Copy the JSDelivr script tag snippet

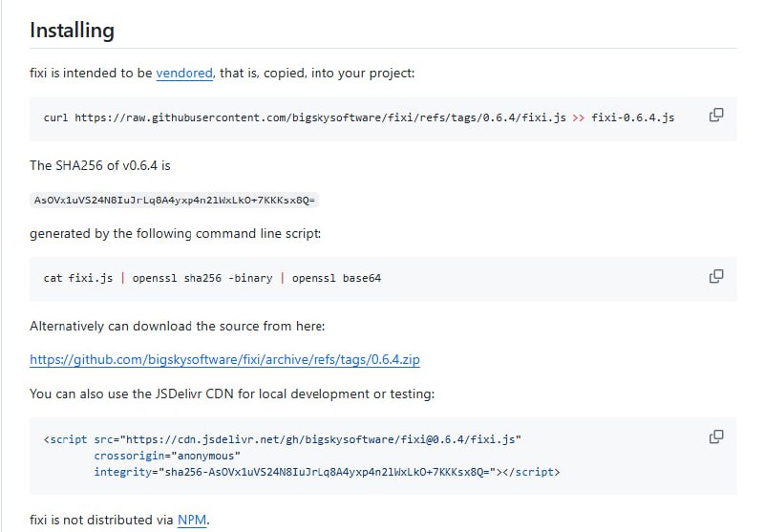[x=715, y=436]
